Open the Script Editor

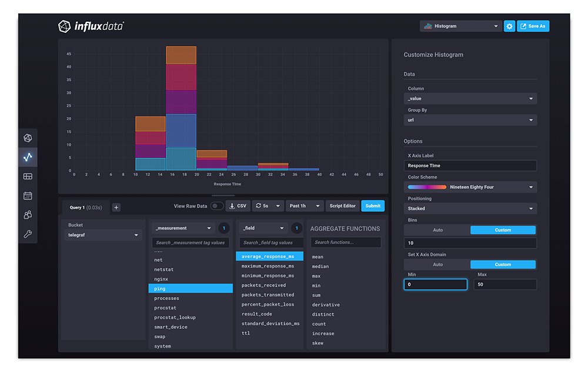(x=342, y=206)
